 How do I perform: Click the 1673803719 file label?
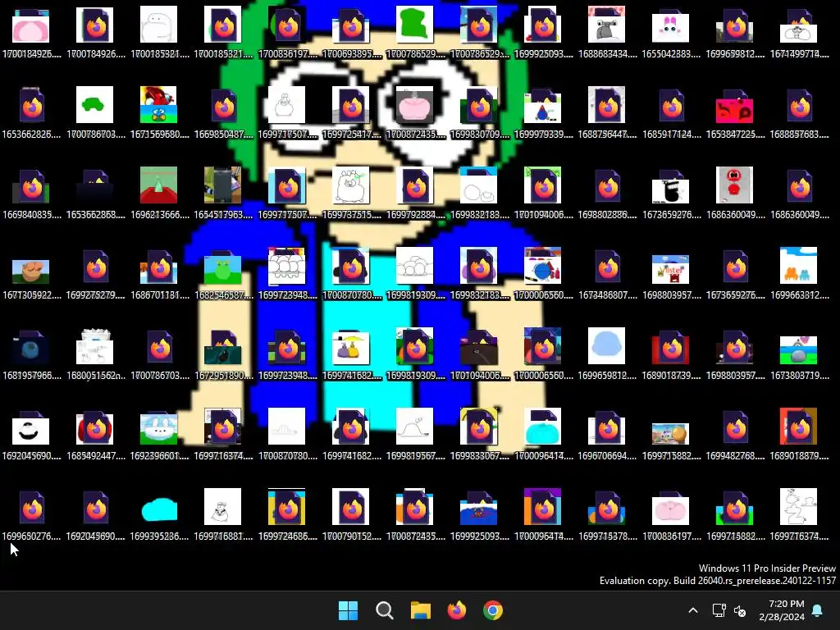coord(799,376)
